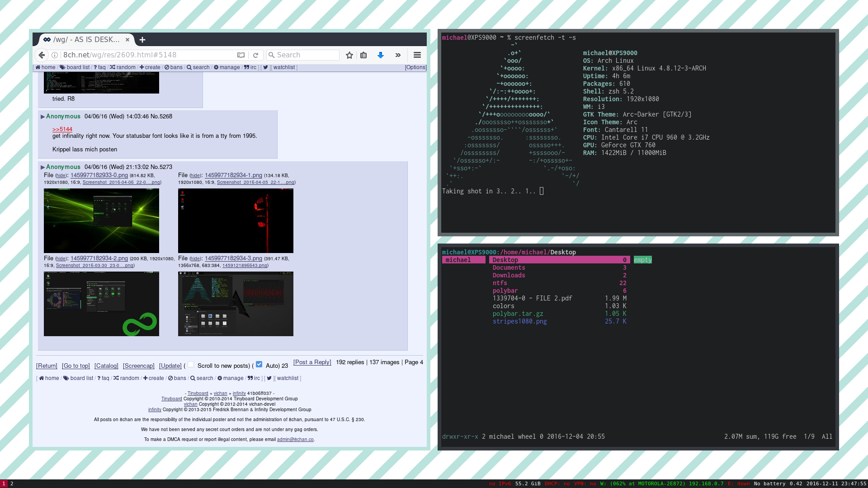This screenshot has height=488, width=868.
Task: Switch to i3 workspace 2
Action: (12, 483)
